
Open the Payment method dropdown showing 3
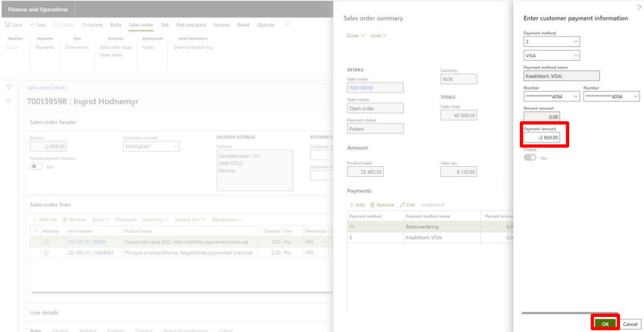tap(551, 41)
